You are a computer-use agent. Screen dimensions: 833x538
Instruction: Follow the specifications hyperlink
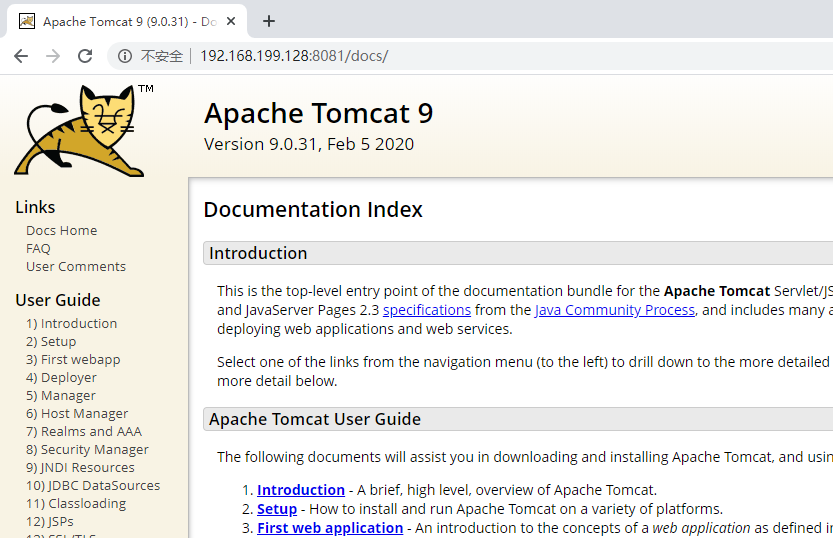tap(427, 310)
